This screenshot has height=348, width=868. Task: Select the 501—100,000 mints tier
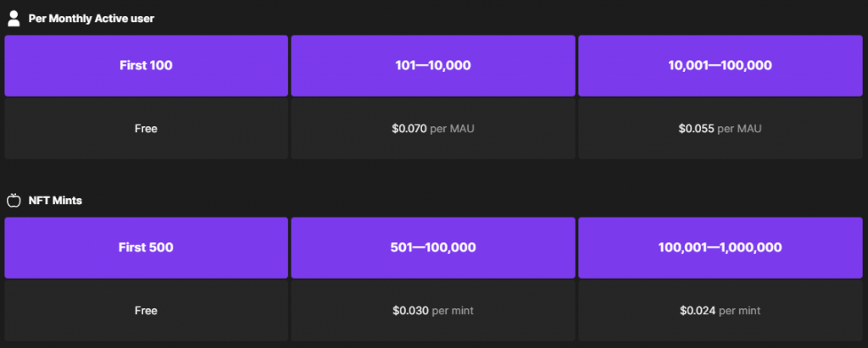tap(433, 247)
